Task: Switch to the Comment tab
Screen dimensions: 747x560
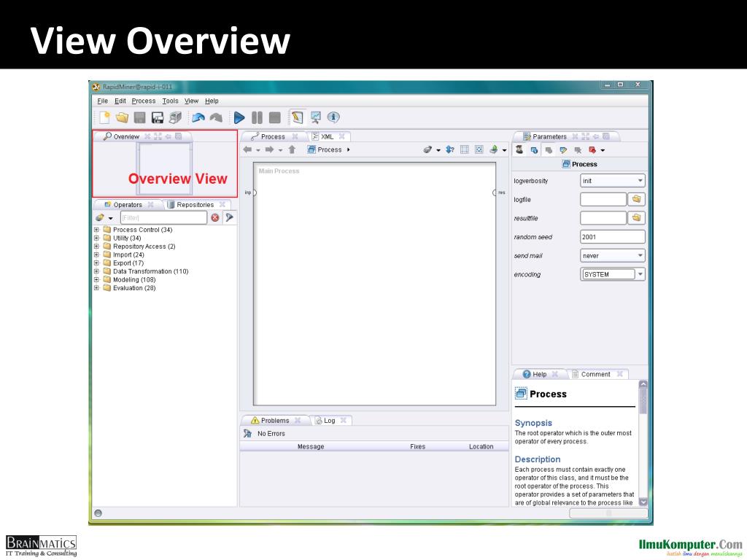Action: pyautogui.click(x=595, y=374)
